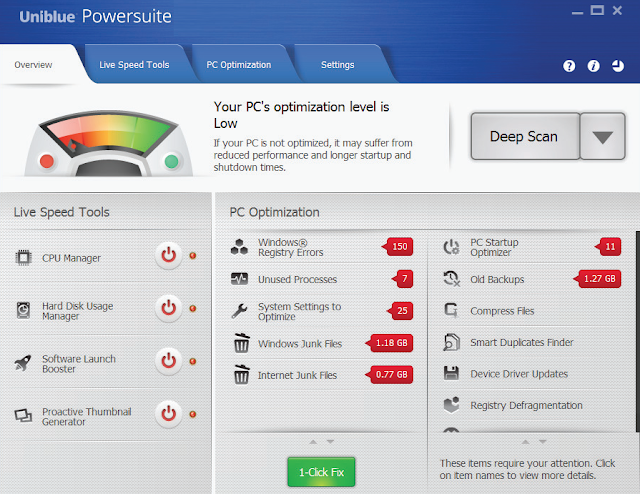Click the 0.77 GB internet junk badge

(x=389, y=374)
